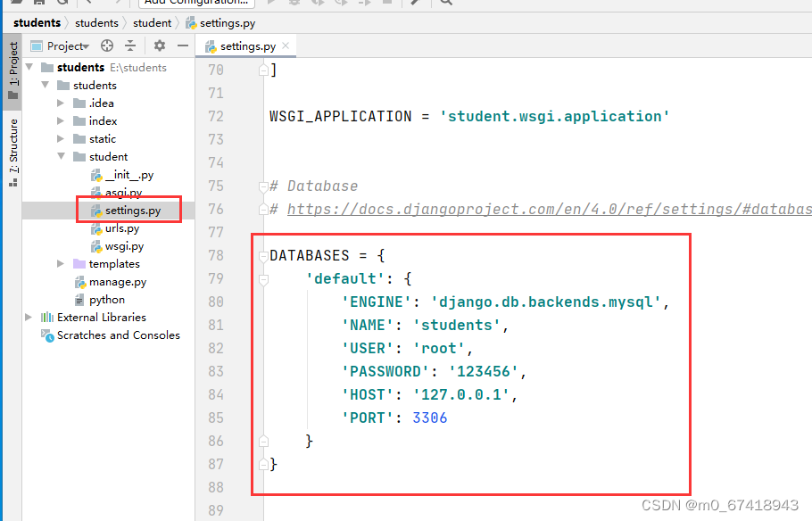Click the Add Configuration button
This screenshot has height=521, width=812.
coord(197,2)
